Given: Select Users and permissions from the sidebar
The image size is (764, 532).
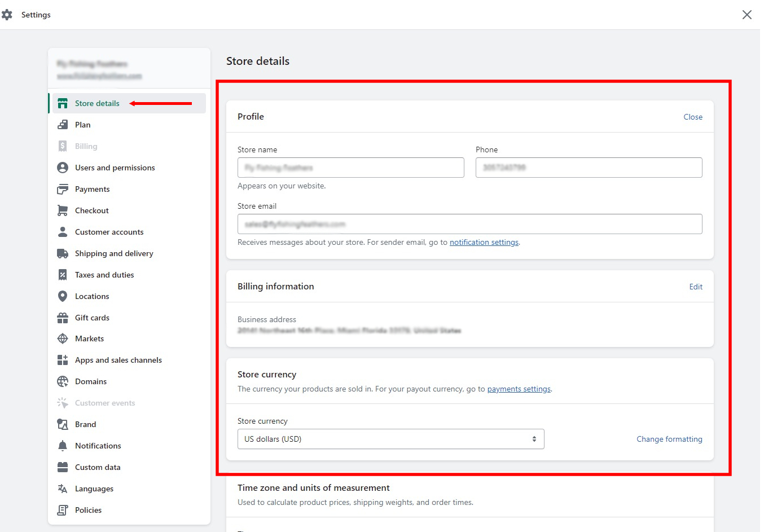Looking at the screenshot, I should 115,168.
